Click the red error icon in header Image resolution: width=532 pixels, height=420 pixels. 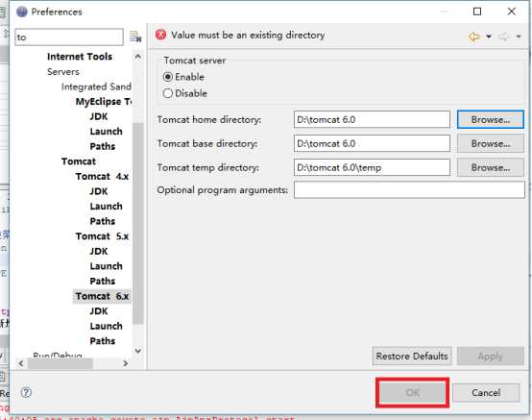click(160, 35)
